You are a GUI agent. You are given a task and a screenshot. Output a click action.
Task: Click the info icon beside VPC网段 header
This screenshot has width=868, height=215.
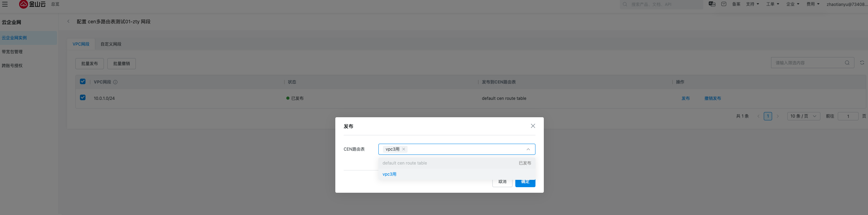115,82
